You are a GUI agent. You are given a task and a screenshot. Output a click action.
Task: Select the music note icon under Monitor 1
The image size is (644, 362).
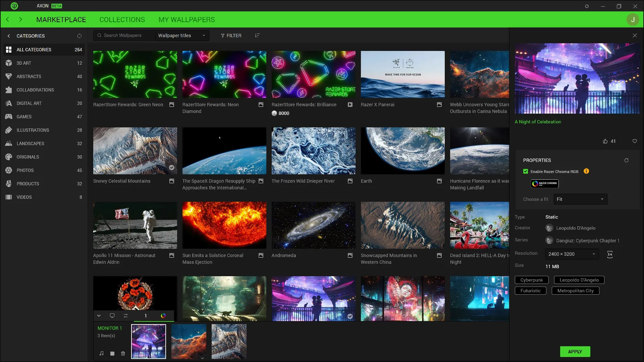pyautogui.click(x=101, y=354)
